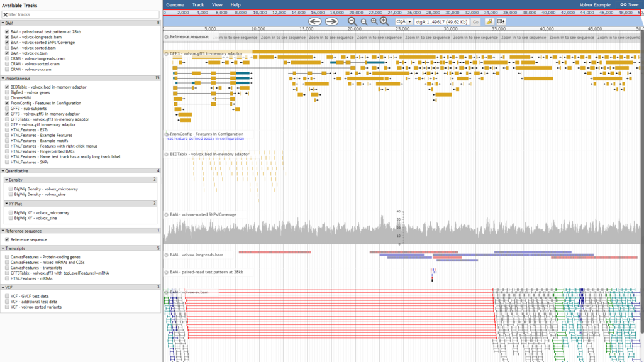This screenshot has height=362, width=644.
Task: Enable BigBed volvox genes track
Action: click(x=7, y=92)
